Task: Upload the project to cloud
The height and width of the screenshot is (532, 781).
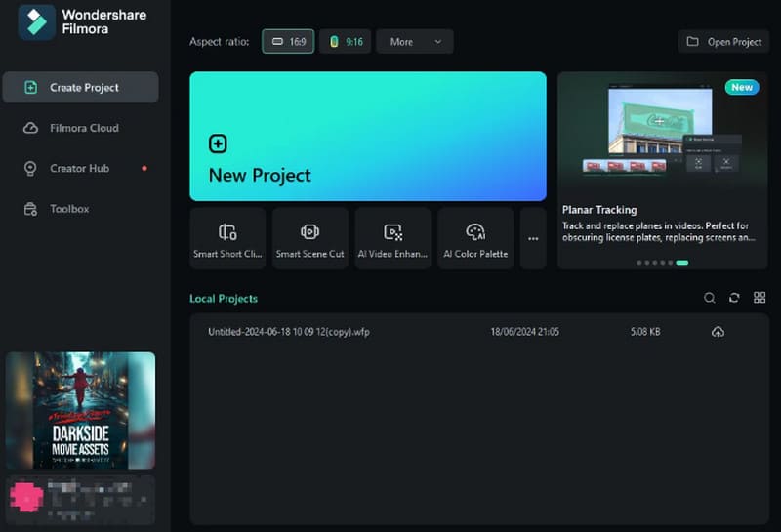Action: point(718,332)
